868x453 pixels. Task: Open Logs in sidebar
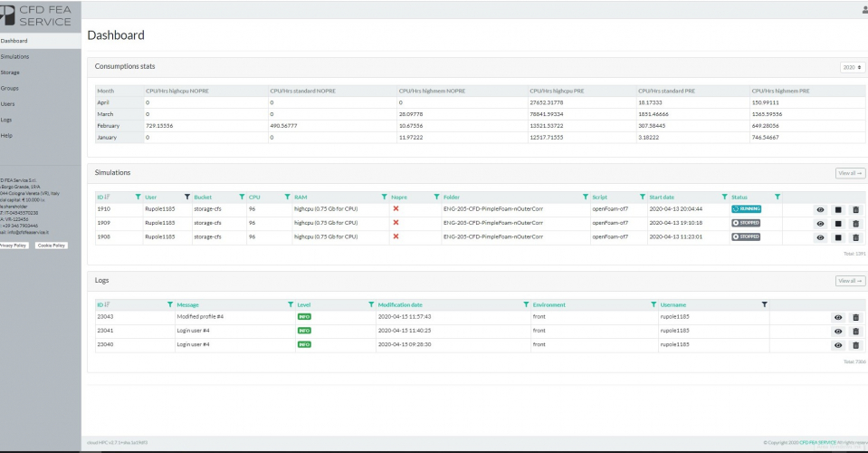pos(41,120)
